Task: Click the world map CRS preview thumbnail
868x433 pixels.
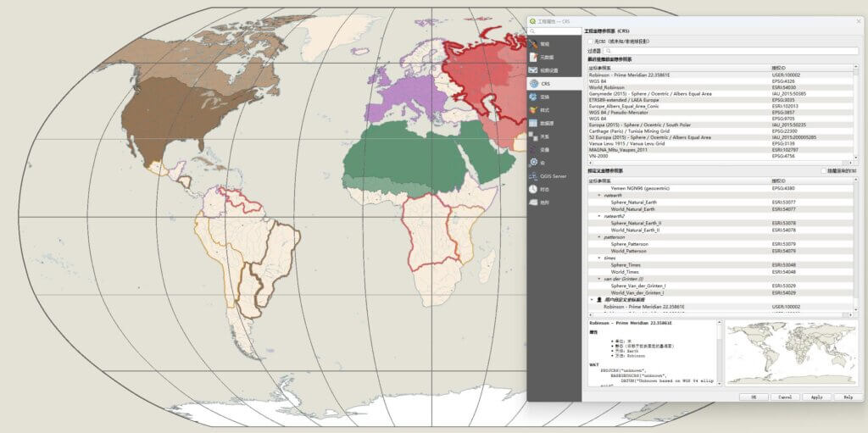Action: (x=793, y=353)
